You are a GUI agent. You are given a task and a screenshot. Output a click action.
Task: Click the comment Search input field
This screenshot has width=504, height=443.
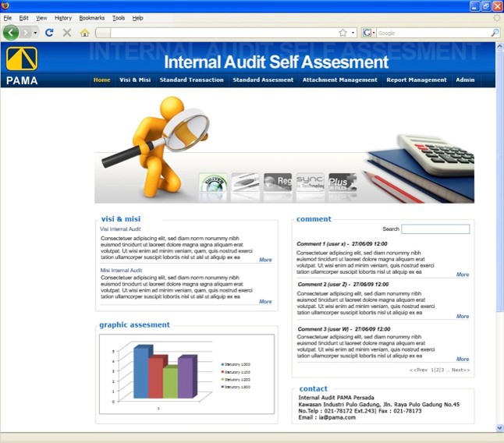point(435,229)
